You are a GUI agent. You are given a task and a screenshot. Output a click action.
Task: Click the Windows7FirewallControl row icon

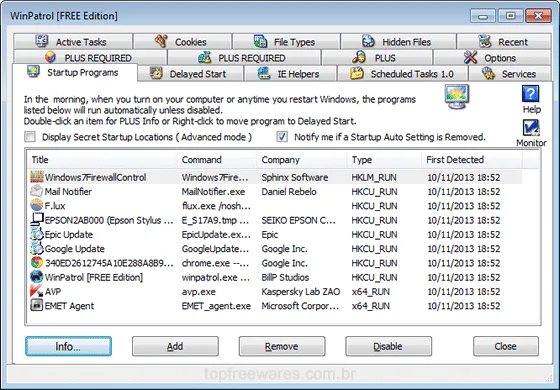(37, 177)
